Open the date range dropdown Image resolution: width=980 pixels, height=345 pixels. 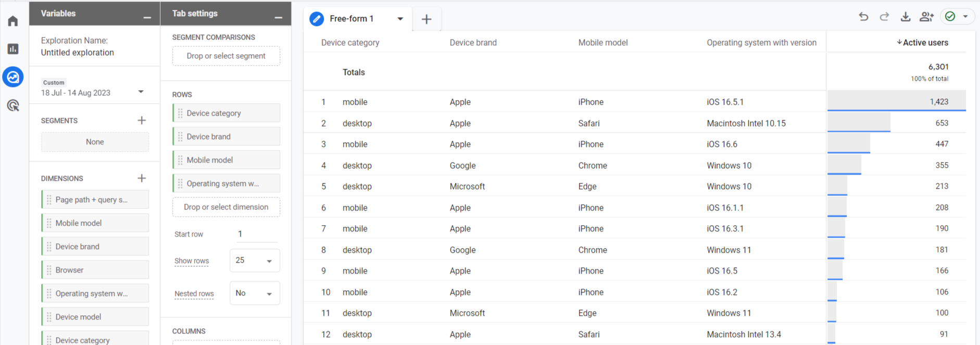[x=141, y=92]
